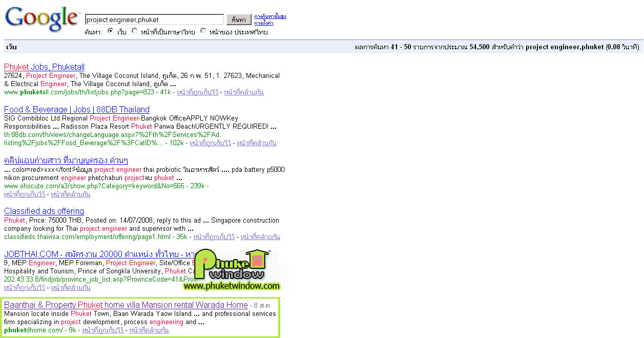
Task: Open cached page for JOBTHAI result
Action: click(25, 288)
